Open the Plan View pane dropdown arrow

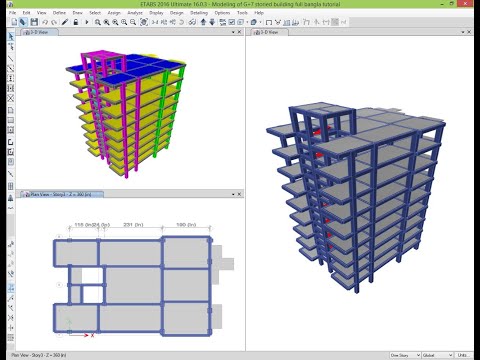pyautogui.click(x=233, y=194)
